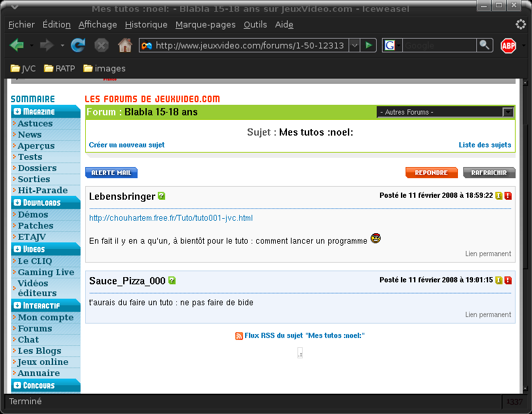Click the Sauce_Pizza_000 username
The height and width of the screenshot is (414, 532).
tap(127, 280)
